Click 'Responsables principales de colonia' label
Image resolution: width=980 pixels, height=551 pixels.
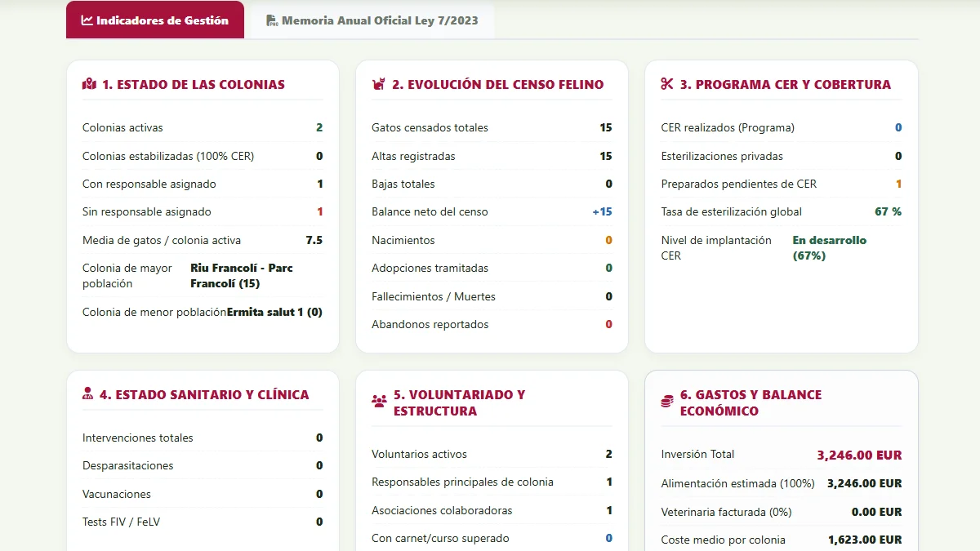click(462, 482)
